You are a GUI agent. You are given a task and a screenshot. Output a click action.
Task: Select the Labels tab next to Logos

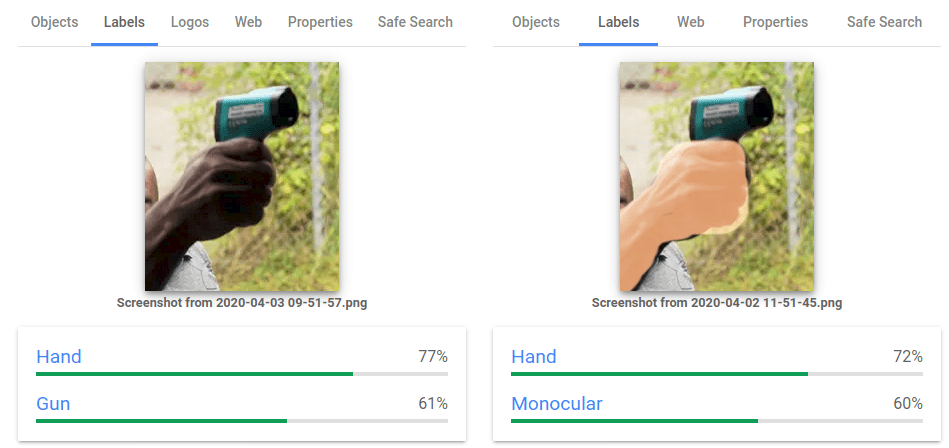[x=124, y=22]
